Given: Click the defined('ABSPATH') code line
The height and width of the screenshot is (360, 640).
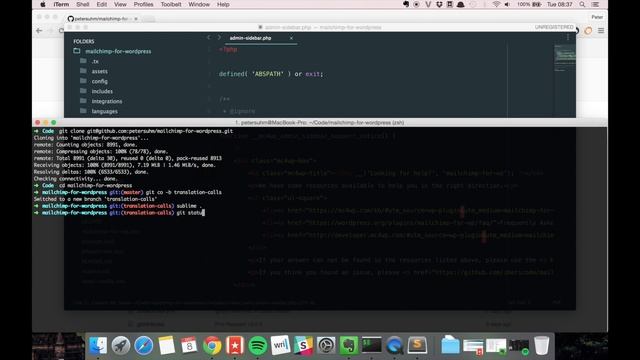Looking at the screenshot, I should click(271, 74).
